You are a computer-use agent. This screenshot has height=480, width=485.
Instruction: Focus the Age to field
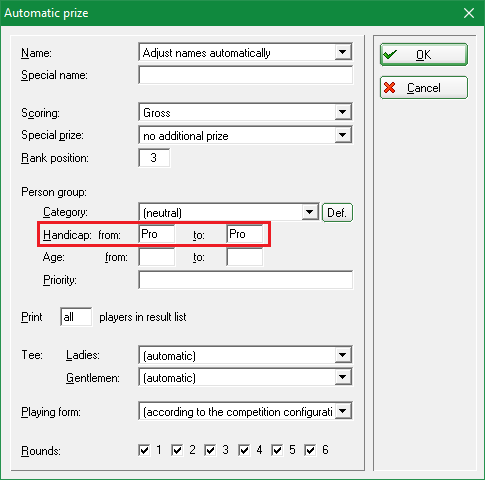point(245,257)
